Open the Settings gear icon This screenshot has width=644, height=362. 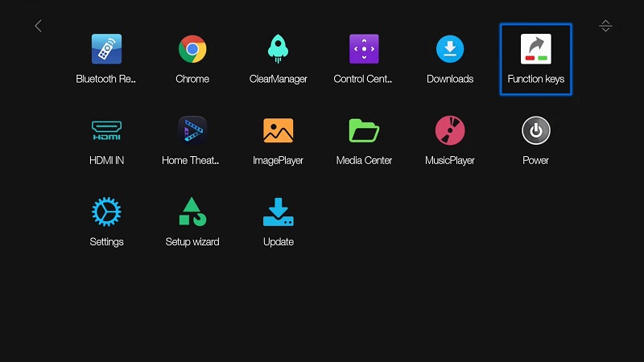(106, 212)
